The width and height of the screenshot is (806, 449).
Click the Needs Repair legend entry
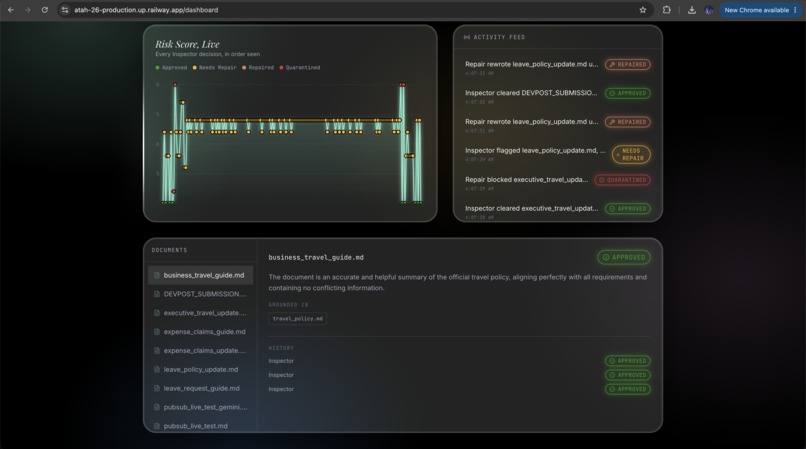coord(214,67)
